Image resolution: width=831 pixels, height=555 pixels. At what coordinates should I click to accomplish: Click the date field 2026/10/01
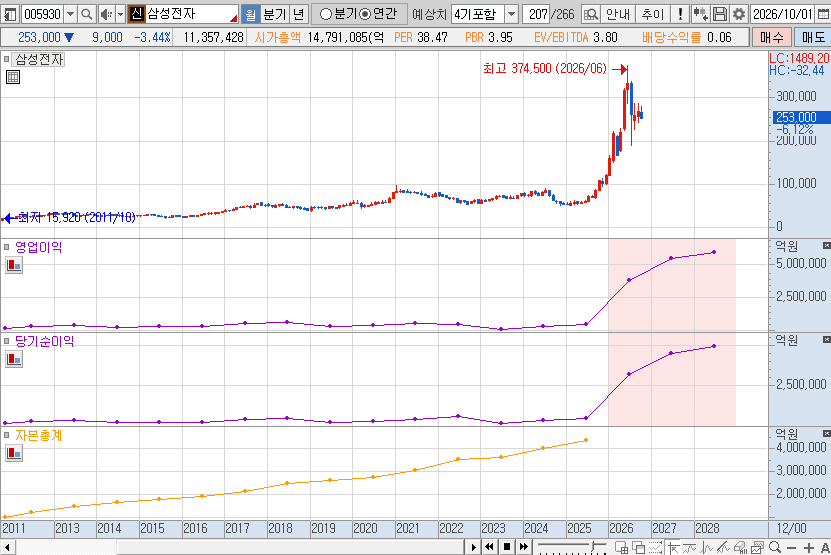click(783, 14)
